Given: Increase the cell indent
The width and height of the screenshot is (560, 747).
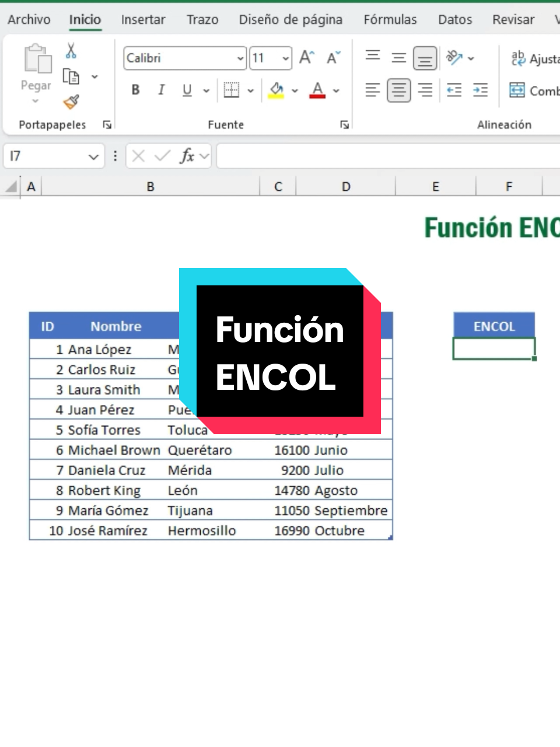Looking at the screenshot, I should 481,90.
